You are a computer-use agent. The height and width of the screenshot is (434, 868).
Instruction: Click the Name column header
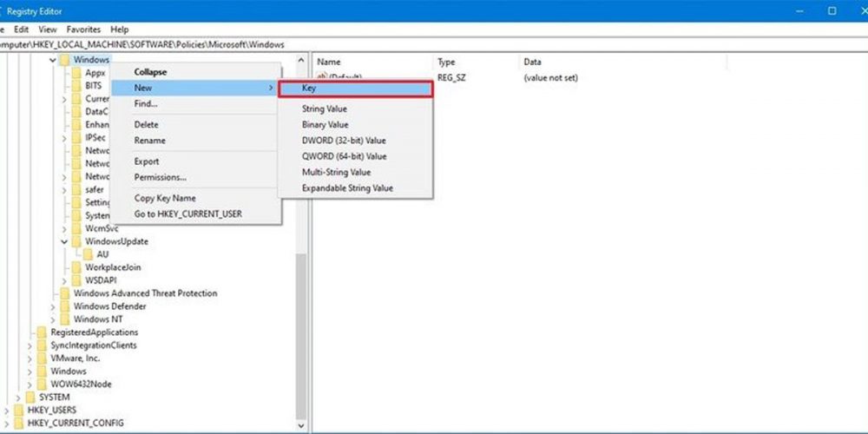330,62
